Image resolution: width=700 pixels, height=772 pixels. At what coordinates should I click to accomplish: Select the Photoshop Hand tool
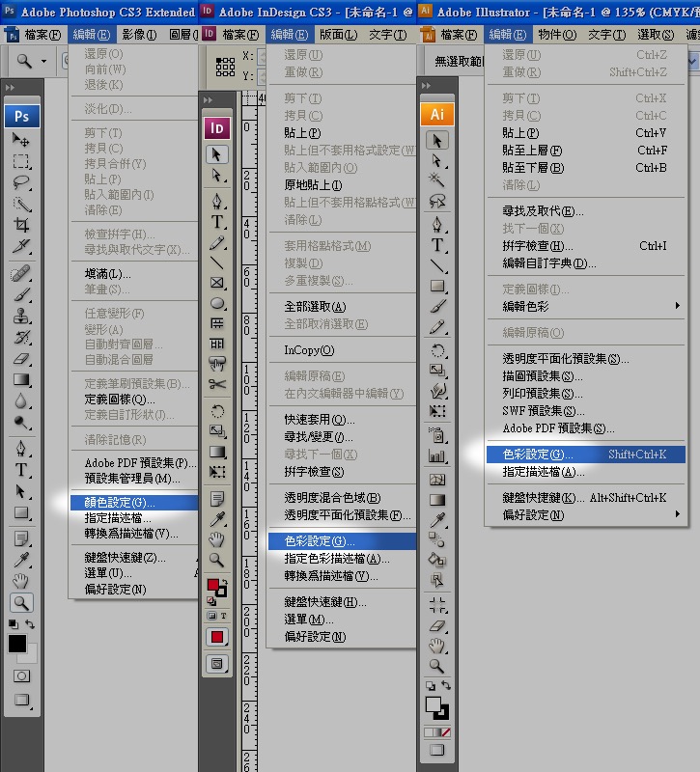(21, 581)
